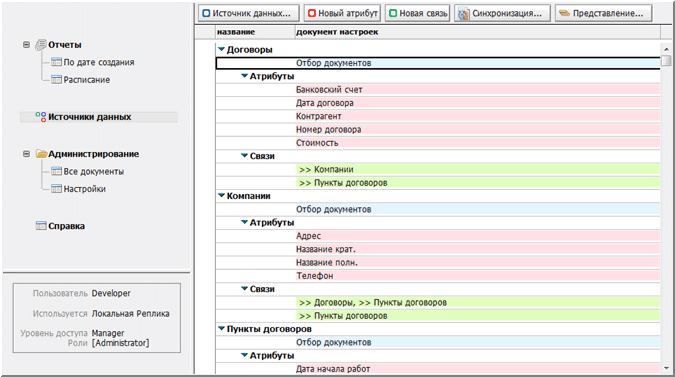The height and width of the screenshot is (377, 675).
Task: Open По дате создания report
Action: click(x=99, y=62)
